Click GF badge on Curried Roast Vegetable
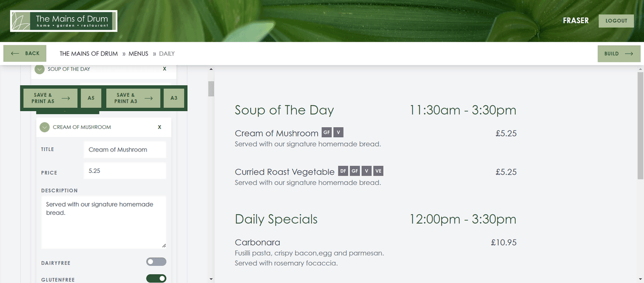Image resolution: width=644 pixels, height=283 pixels. [355, 171]
